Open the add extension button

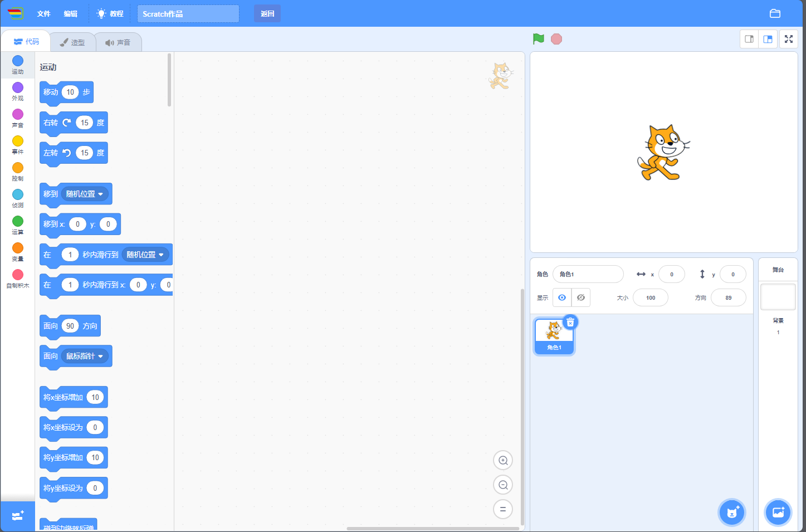coord(17,516)
